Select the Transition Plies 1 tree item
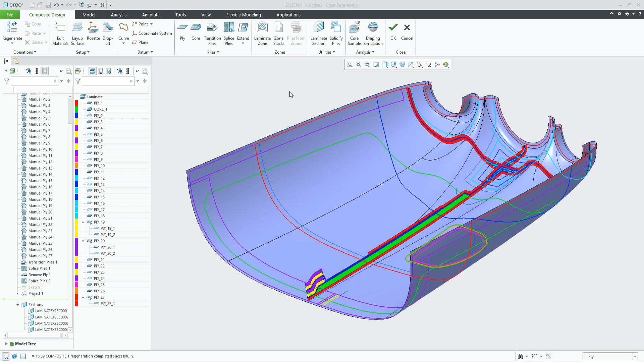 [39, 262]
